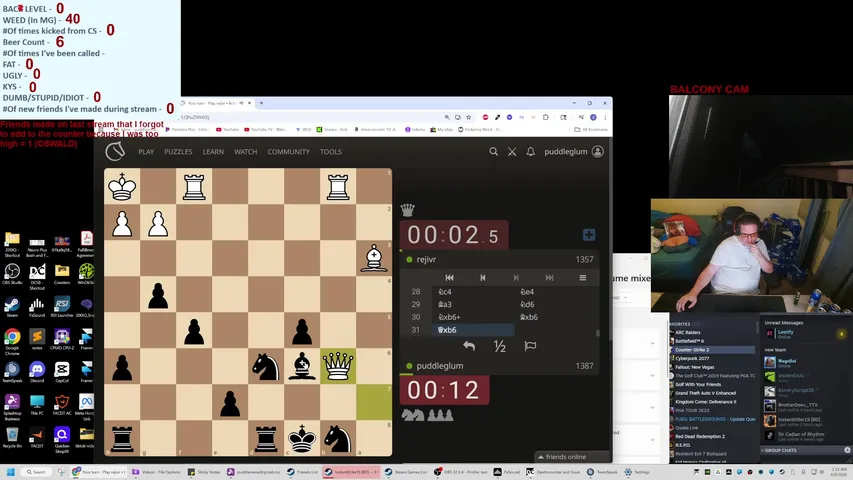Open the All Bookmarks folder
Screen dimensions: 853x480
(591, 130)
